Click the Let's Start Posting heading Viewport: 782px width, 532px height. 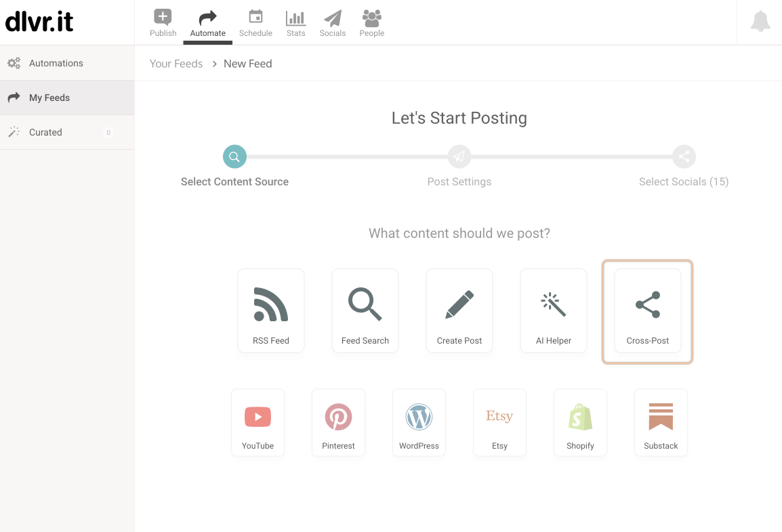click(x=459, y=118)
